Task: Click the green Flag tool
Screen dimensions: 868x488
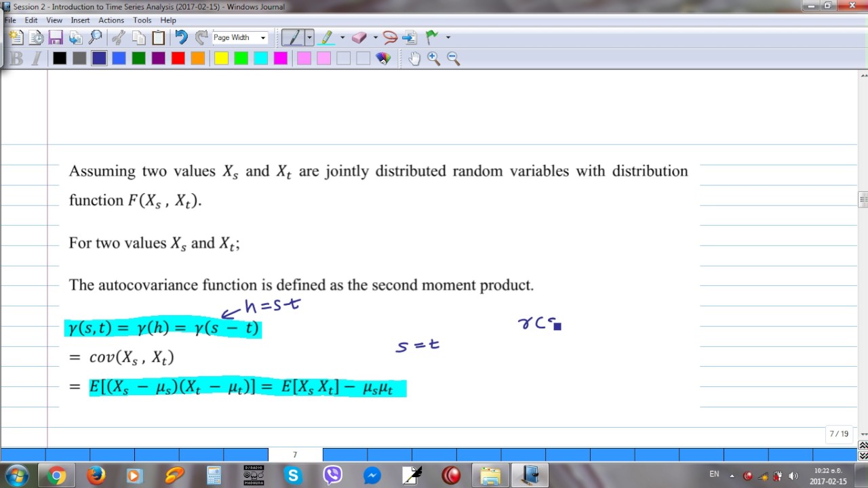Action: (432, 38)
